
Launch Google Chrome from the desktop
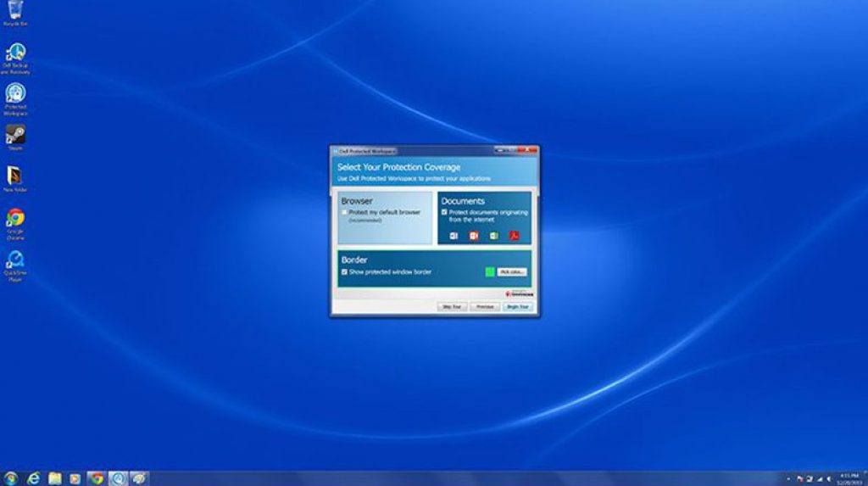[x=15, y=224]
